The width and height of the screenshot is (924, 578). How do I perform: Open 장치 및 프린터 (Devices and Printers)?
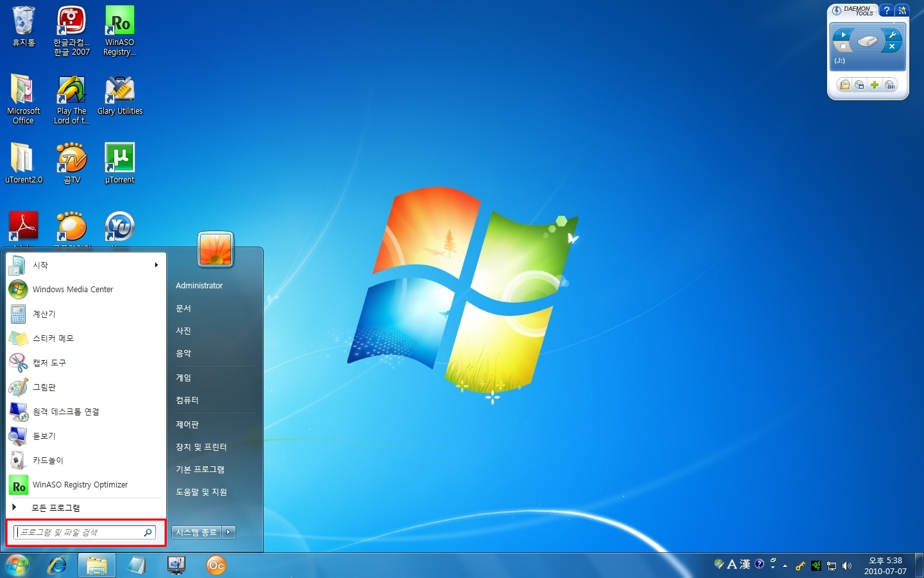pos(215,447)
